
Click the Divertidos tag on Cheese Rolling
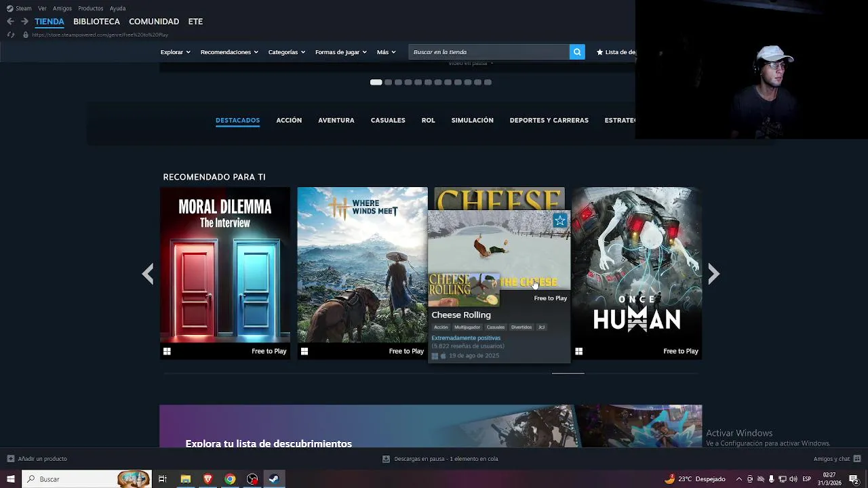point(521,327)
